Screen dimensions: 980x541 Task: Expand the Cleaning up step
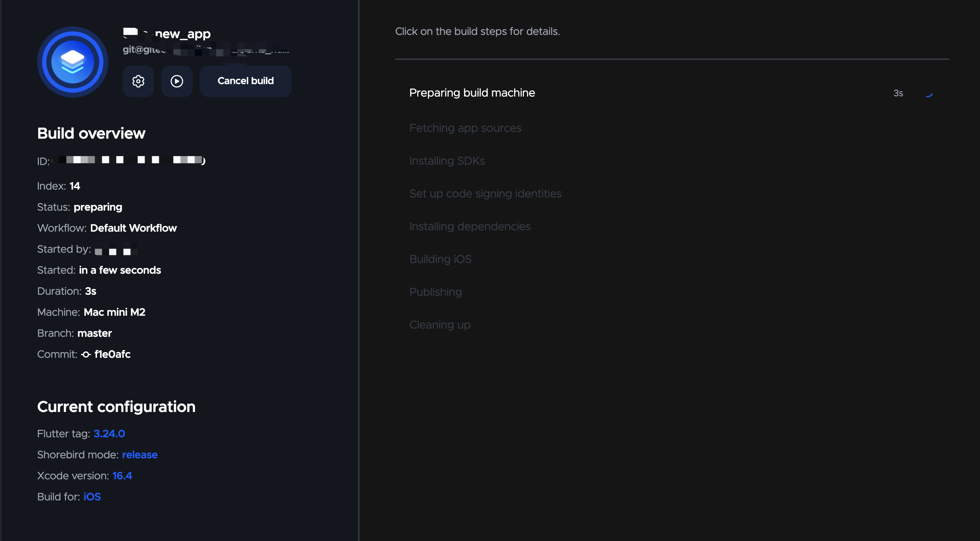439,325
